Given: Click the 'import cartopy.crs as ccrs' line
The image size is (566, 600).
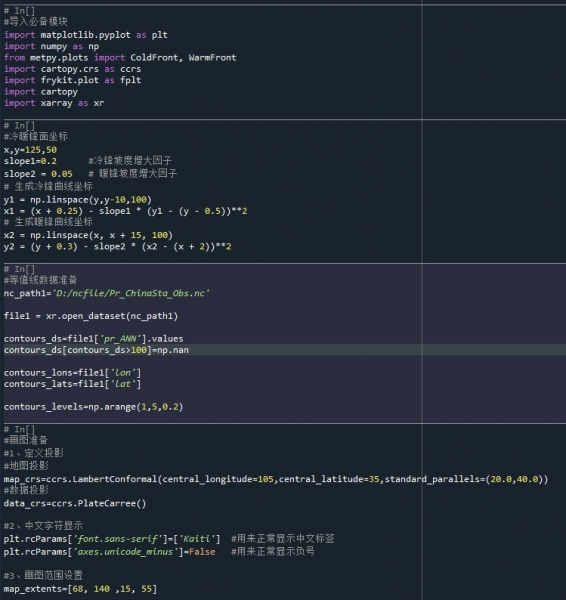Looking at the screenshot, I should (x=72, y=69).
